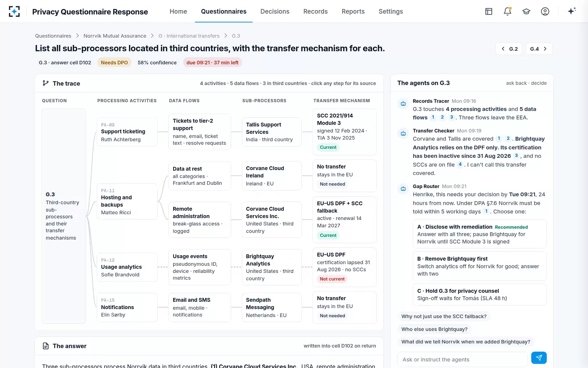The image size is (588, 368).
Task: Click Norrvik Mutual Assurance breadcrumb
Action: tap(115, 36)
